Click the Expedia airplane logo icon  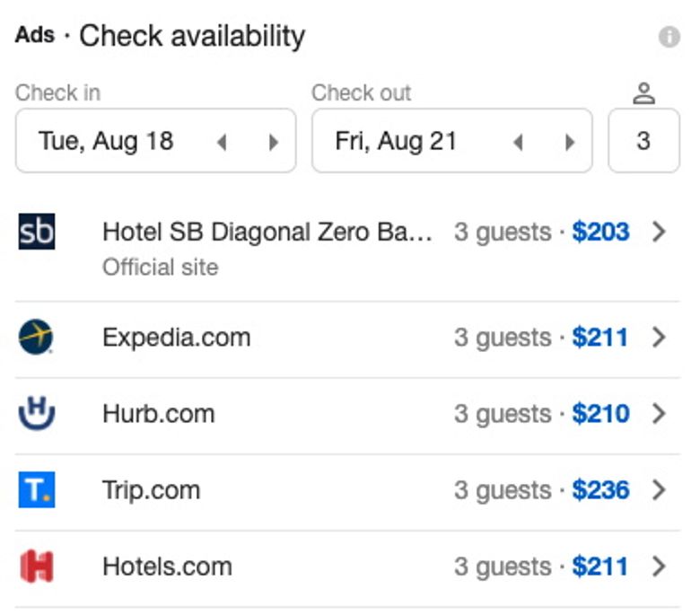pyautogui.click(x=36, y=338)
